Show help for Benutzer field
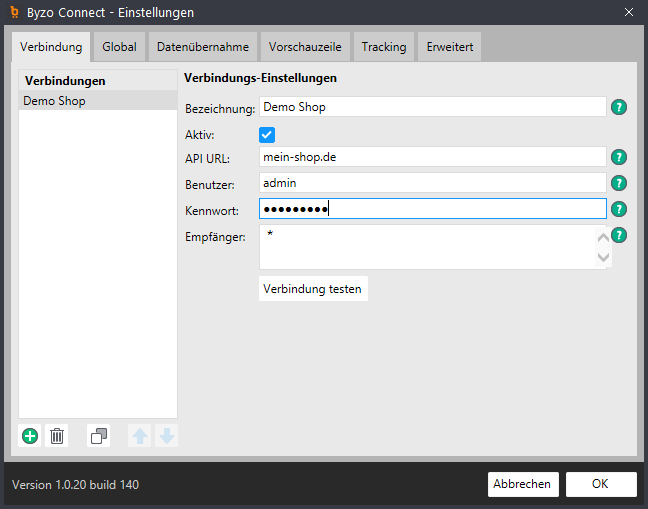 pyautogui.click(x=619, y=183)
